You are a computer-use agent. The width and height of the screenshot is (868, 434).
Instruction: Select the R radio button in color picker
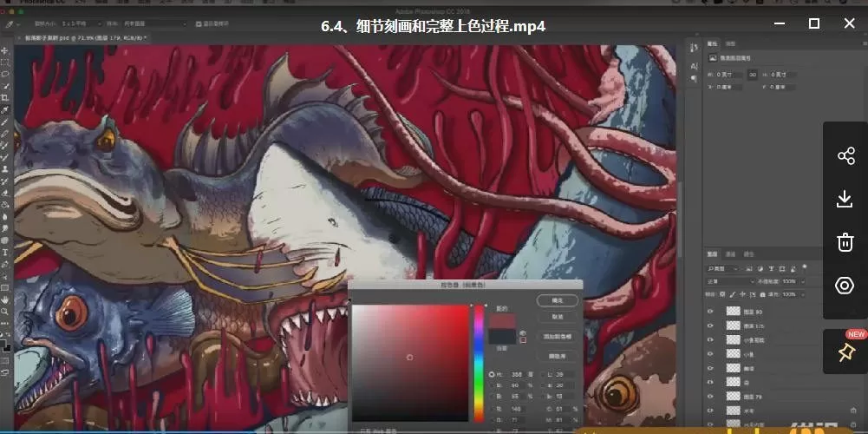click(492, 409)
